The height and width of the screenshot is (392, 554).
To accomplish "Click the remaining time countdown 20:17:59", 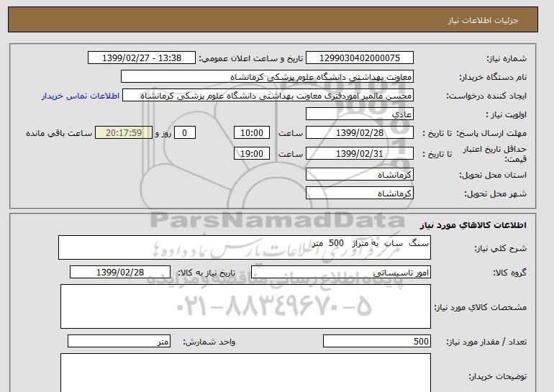I will (x=124, y=133).
